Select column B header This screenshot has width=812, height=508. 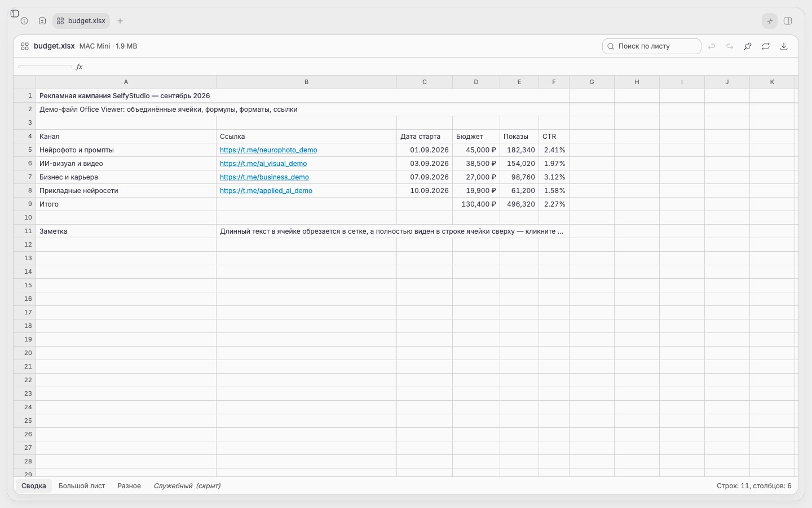(x=307, y=82)
